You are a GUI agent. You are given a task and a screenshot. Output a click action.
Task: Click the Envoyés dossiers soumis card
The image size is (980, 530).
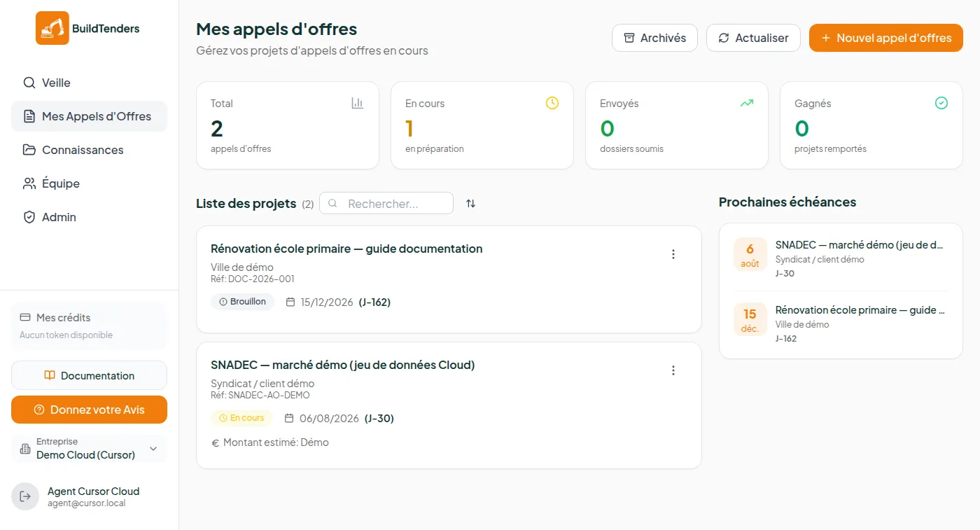pyautogui.click(x=677, y=125)
